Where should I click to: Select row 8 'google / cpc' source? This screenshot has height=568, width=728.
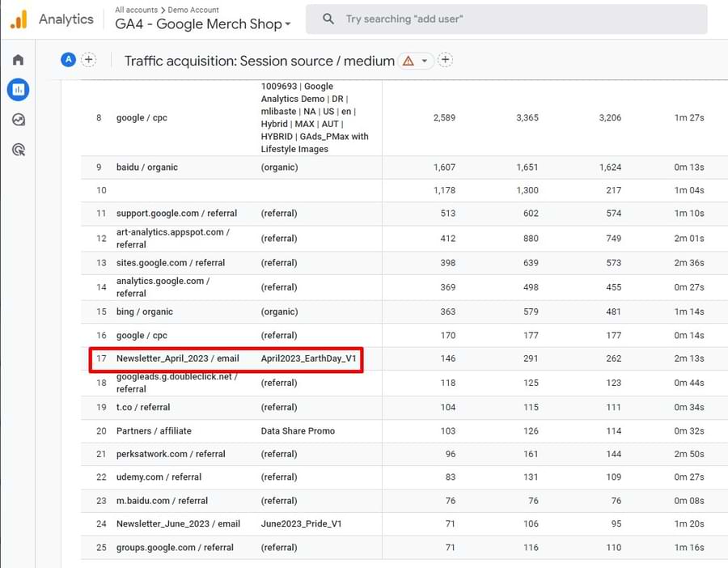[142, 118]
